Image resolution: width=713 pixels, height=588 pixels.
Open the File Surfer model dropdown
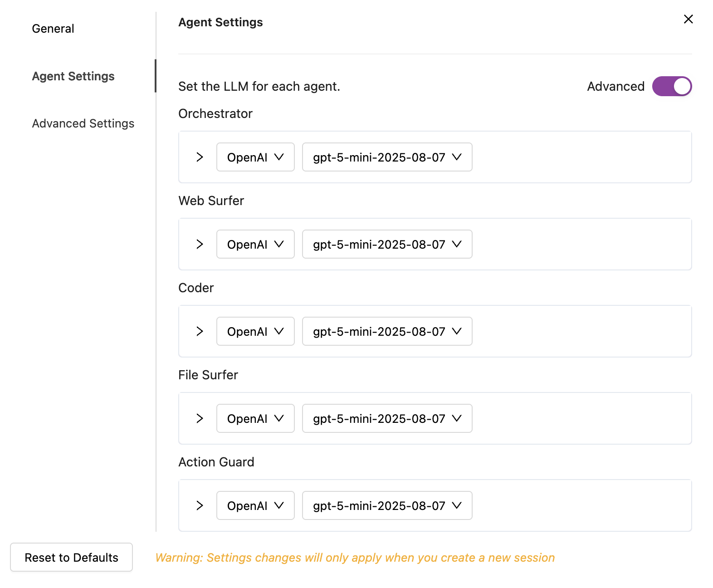(x=387, y=418)
